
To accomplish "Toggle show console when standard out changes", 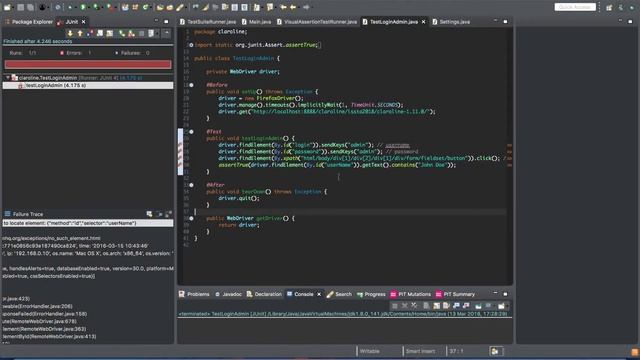I will 456,306.
